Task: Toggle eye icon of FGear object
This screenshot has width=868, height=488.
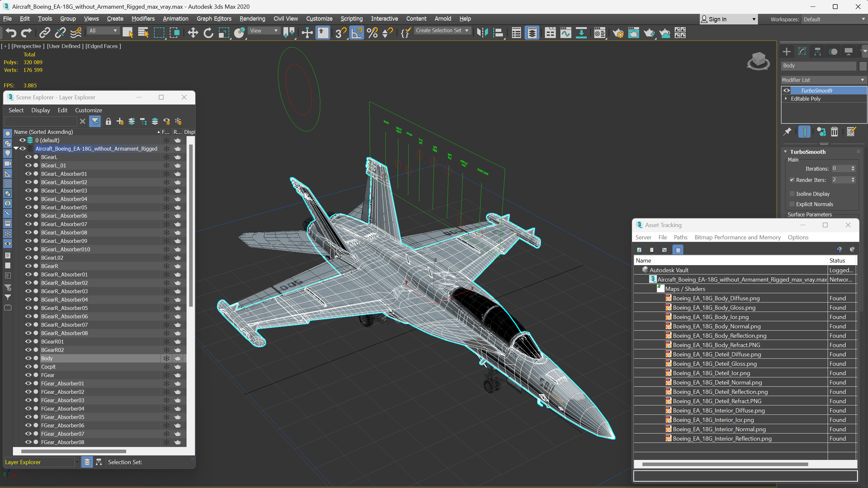Action: [28, 375]
